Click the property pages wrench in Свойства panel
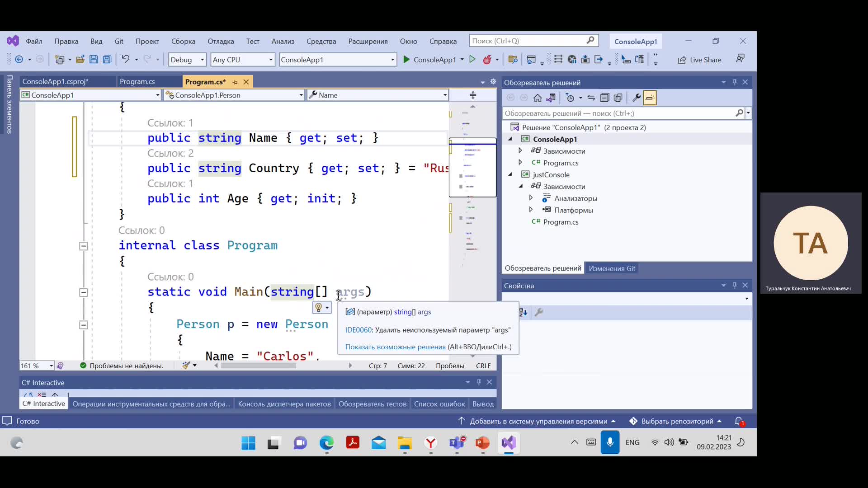This screenshot has height=488, width=868. [539, 312]
